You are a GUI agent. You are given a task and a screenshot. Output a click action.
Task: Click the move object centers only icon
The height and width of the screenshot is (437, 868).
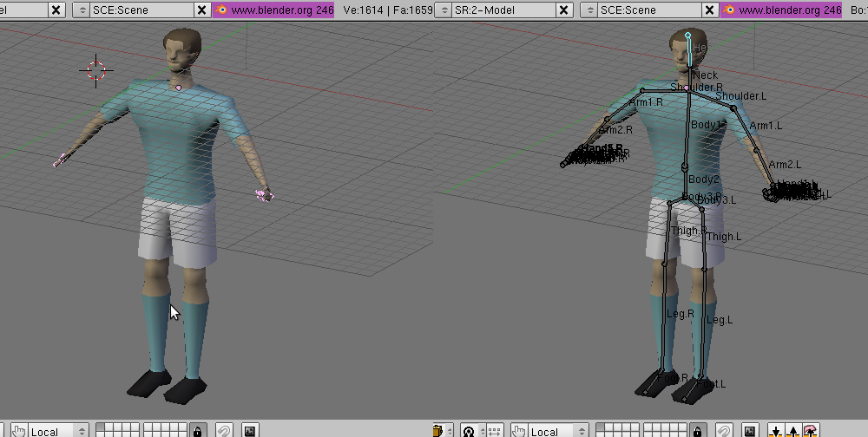tap(493, 430)
